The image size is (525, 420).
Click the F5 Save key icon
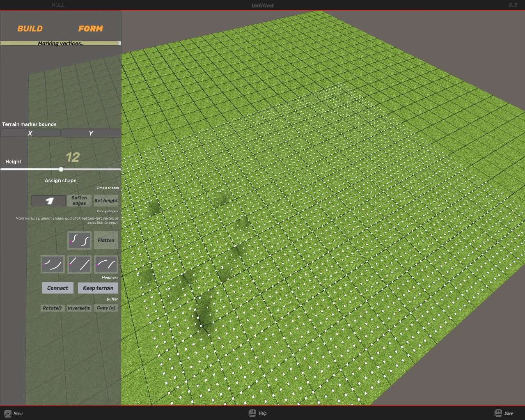coord(498,413)
